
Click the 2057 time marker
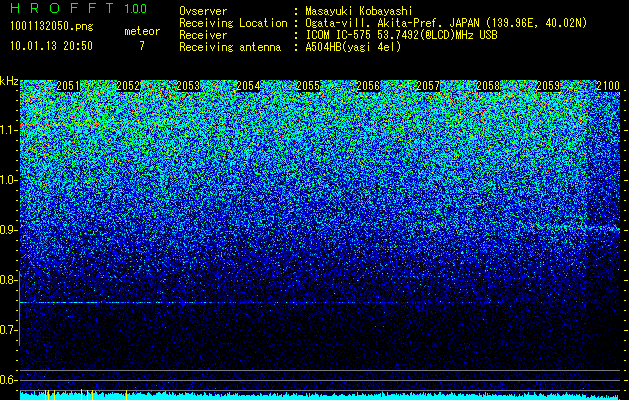pyautogui.click(x=428, y=86)
